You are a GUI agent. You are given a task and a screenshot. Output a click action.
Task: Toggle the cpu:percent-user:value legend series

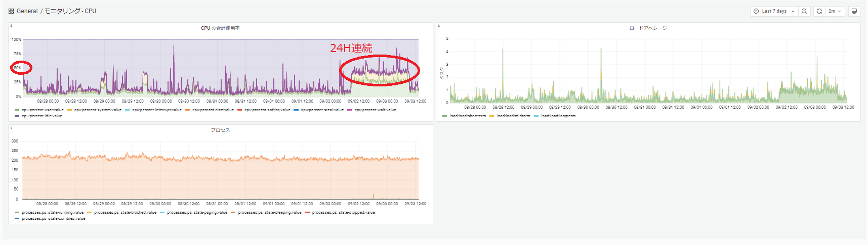[43, 110]
